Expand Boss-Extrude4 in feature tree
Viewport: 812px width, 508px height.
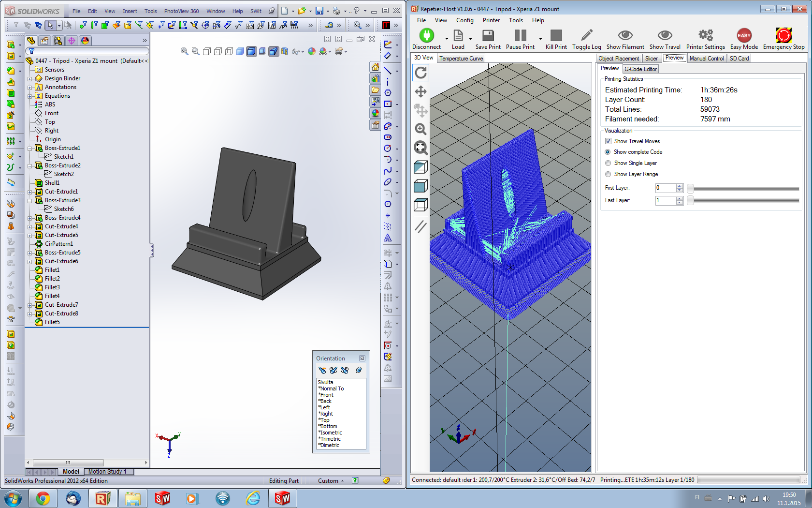pyautogui.click(x=30, y=218)
